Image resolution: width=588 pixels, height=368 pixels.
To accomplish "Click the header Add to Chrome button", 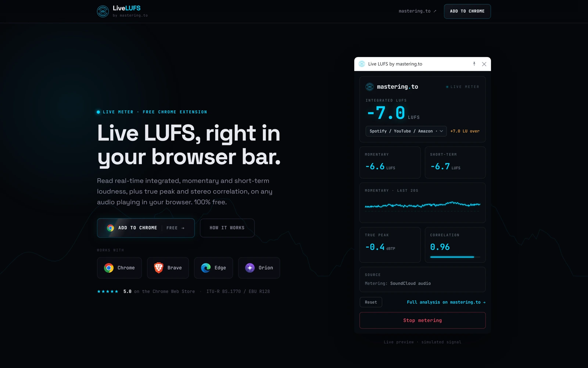I will pyautogui.click(x=467, y=11).
